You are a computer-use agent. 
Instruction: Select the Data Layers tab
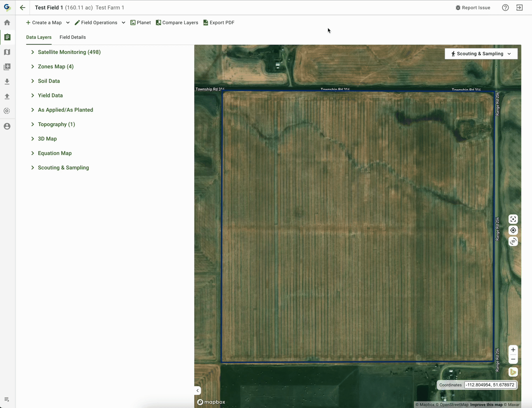click(39, 37)
